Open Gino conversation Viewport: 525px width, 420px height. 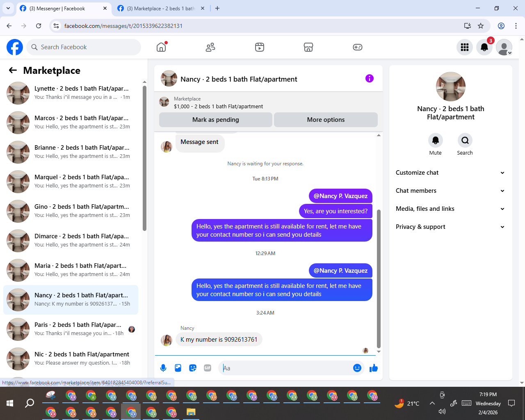(71, 211)
